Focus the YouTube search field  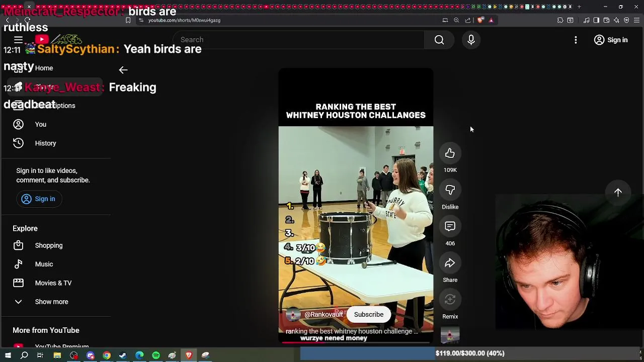[299, 40]
